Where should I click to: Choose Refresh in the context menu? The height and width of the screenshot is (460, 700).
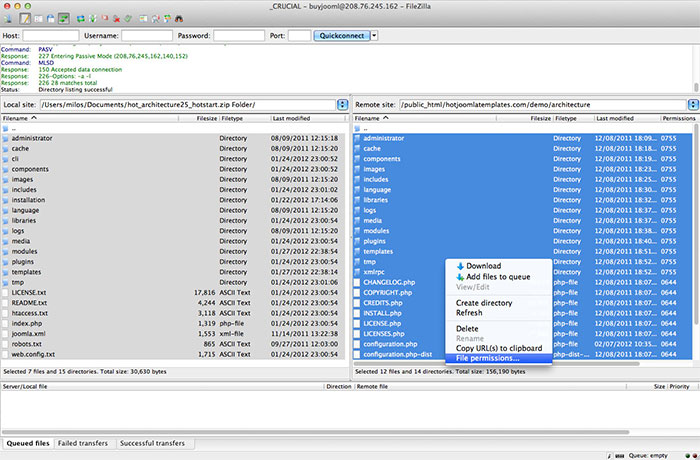pos(469,313)
